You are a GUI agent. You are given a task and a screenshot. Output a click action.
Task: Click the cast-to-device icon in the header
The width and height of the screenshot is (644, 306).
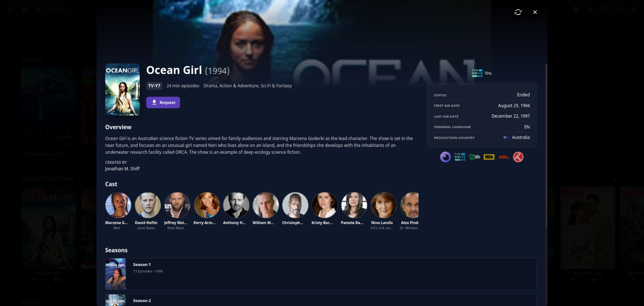point(605,9)
